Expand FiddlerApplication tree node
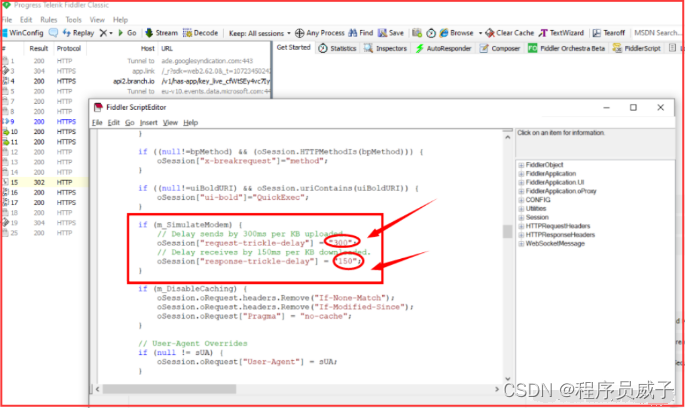689x409 pixels. (521, 174)
